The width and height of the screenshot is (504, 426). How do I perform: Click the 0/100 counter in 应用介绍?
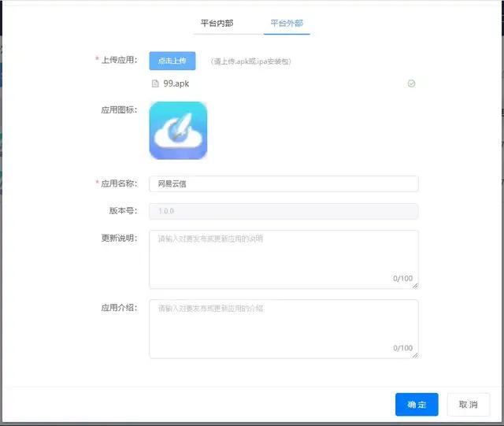402,348
